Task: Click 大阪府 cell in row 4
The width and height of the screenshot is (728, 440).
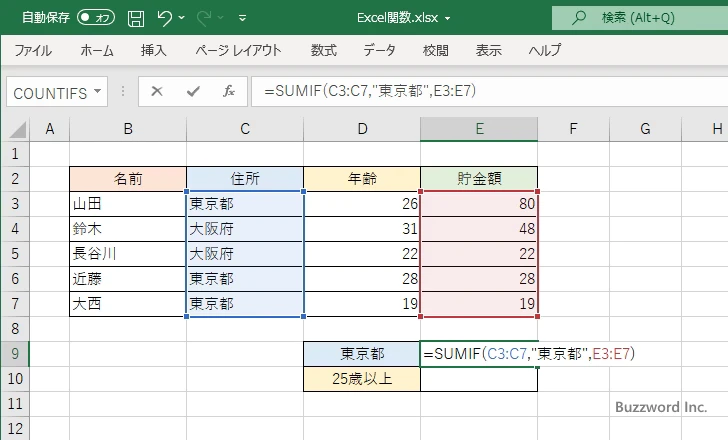Action: pyautogui.click(x=245, y=229)
